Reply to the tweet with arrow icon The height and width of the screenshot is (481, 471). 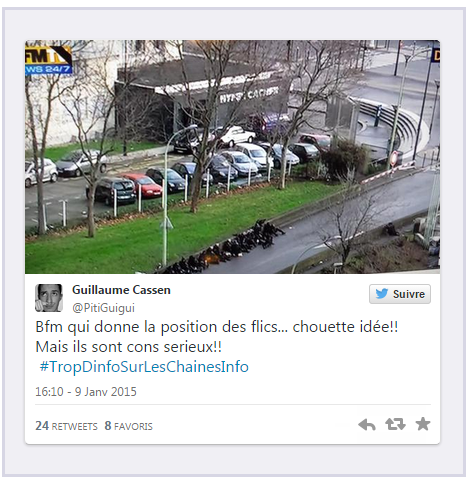pyautogui.click(x=367, y=425)
